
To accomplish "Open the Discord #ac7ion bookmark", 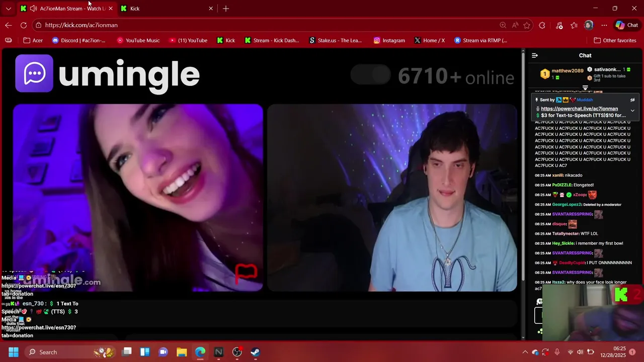I will click(78, 40).
